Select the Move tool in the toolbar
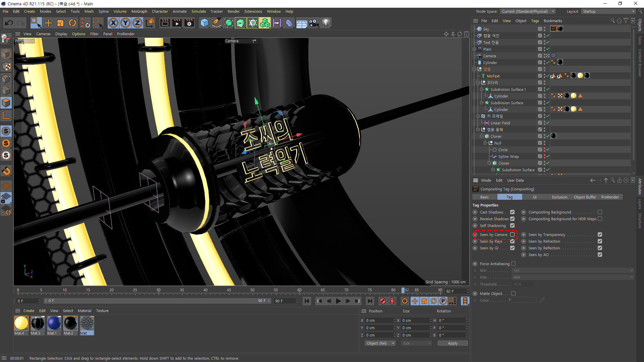Viewport: 644px width, 362px height. tap(48, 23)
